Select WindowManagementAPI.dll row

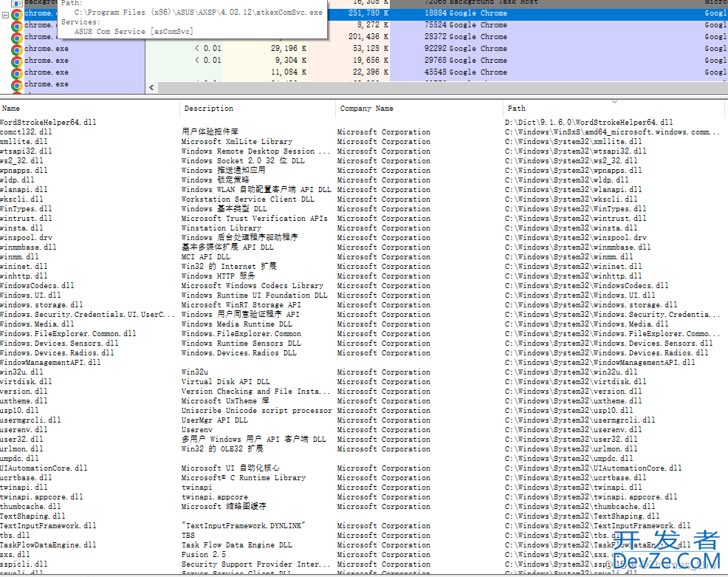pyautogui.click(x=364, y=362)
